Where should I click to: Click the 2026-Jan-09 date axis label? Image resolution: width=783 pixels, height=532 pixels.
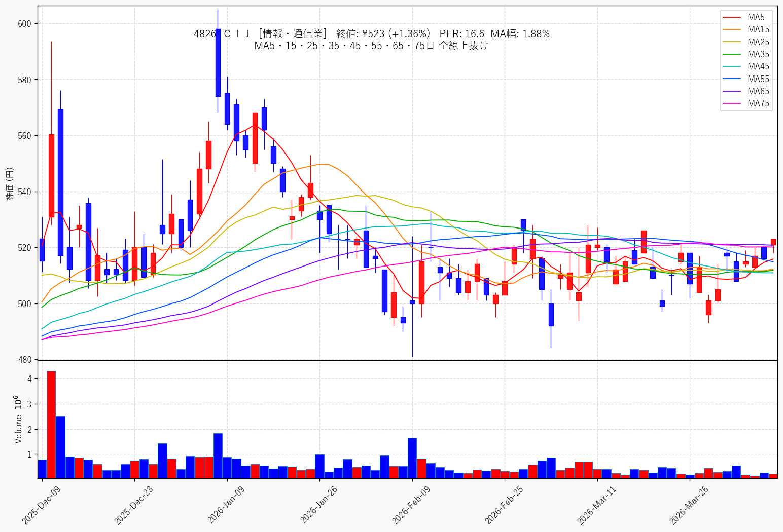(x=226, y=505)
